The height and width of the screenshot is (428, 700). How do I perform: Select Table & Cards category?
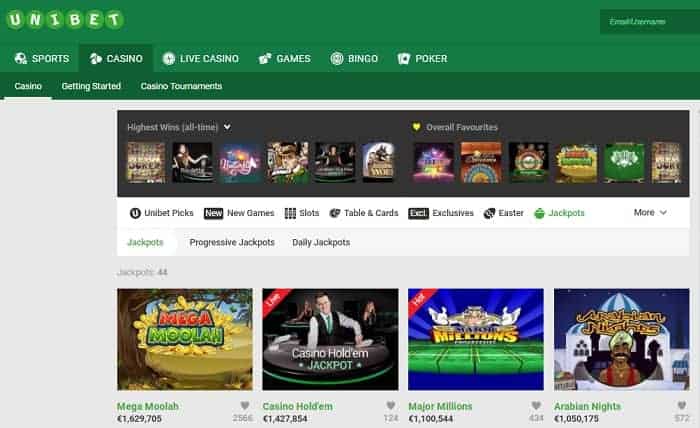[364, 213]
